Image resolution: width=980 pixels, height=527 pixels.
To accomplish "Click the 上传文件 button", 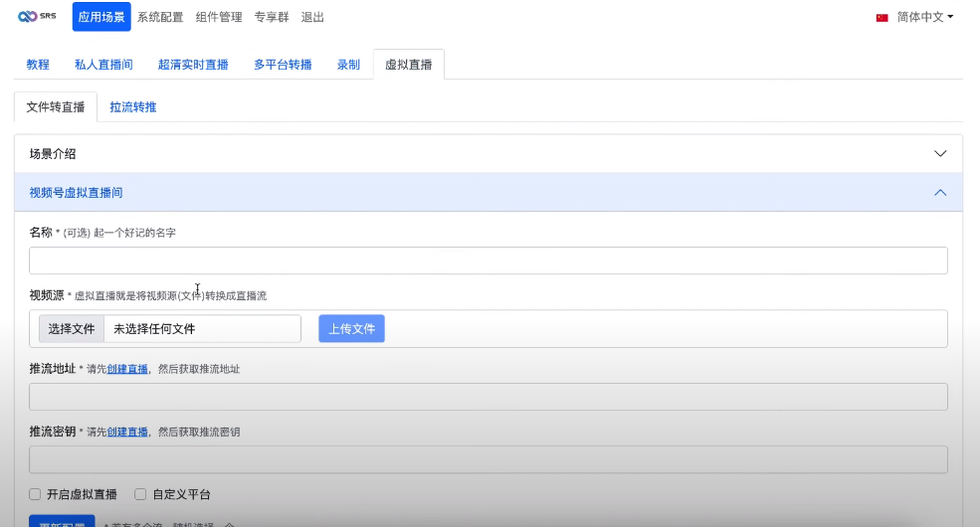I will pos(351,329).
